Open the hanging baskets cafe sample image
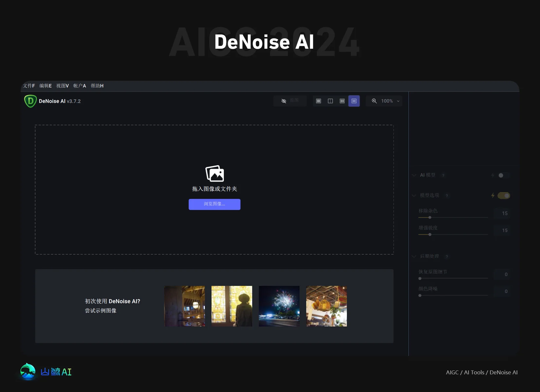The width and height of the screenshot is (540, 392). pos(327,306)
